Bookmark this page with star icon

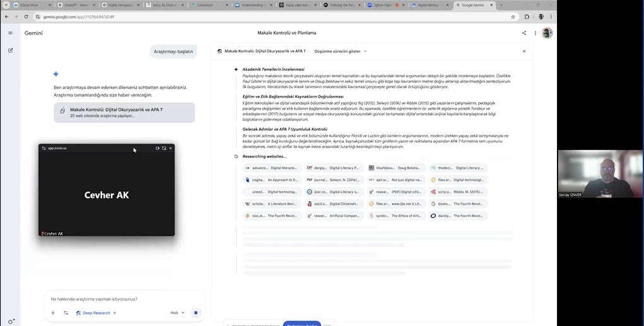click(x=513, y=17)
